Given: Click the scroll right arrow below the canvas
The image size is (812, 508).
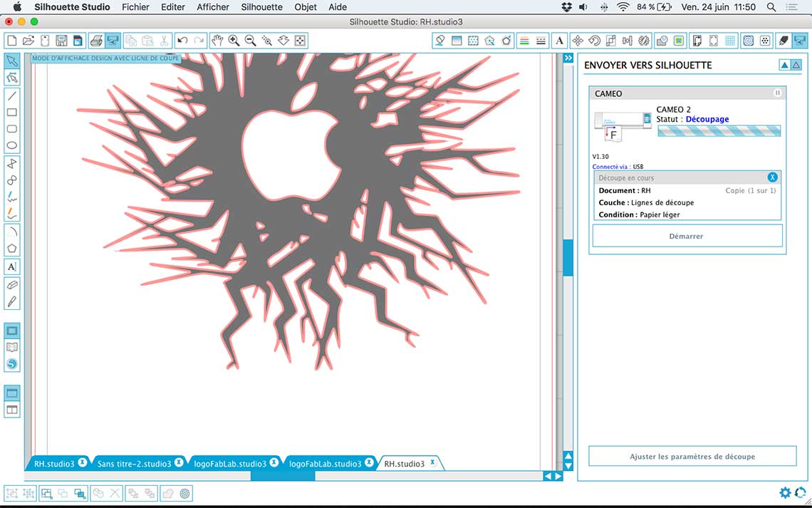Looking at the screenshot, I should click(558, 477).
